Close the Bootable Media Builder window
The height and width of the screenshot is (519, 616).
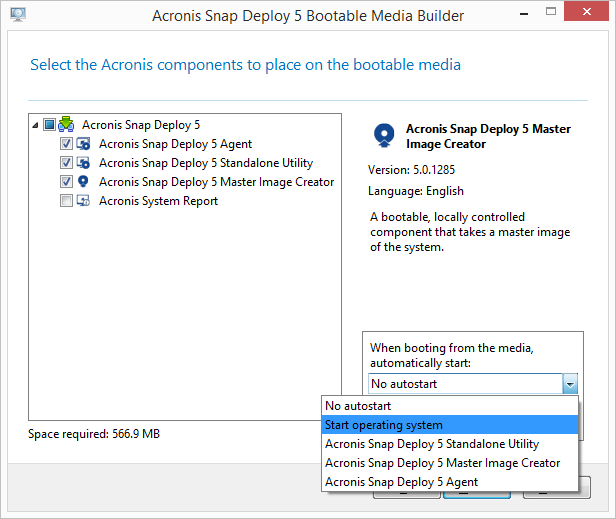(x=587, y=11)
